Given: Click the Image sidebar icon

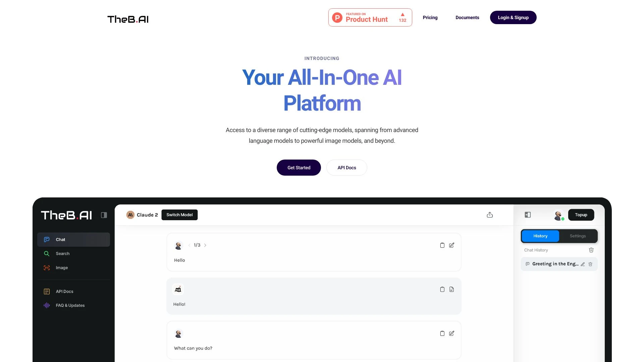Looking at the screenshot, I should coord(47,268).
